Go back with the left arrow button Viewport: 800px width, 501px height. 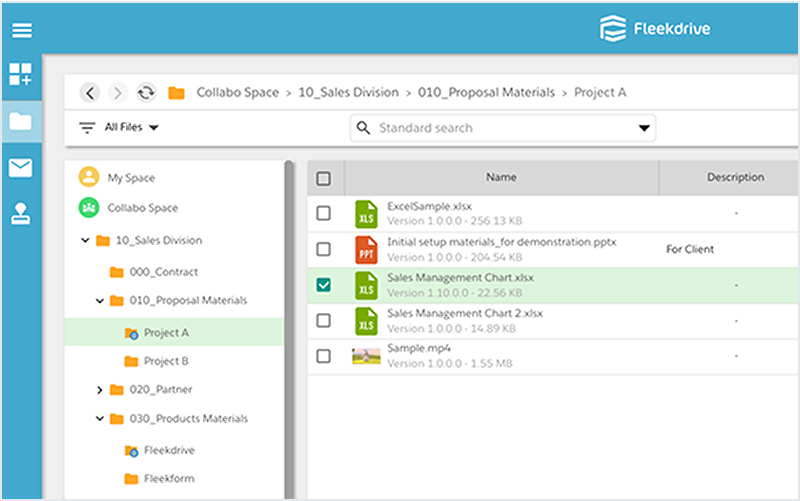90,93
